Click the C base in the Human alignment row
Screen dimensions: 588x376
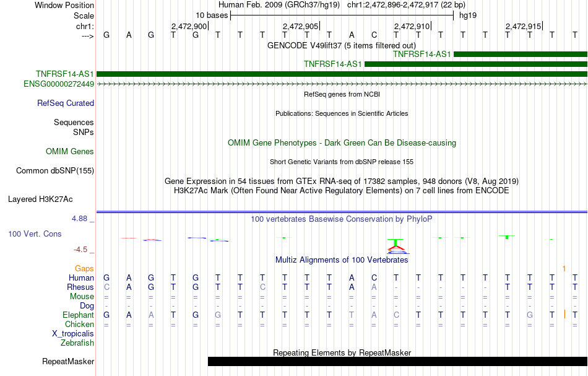[x=374, y=278]
